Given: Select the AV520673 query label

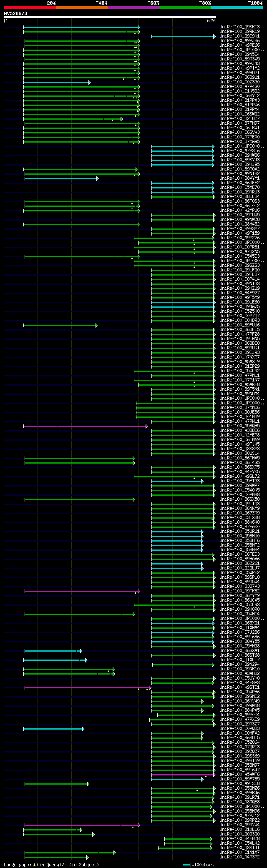Looking at the screenshot, I should click(x=16, y=13).
